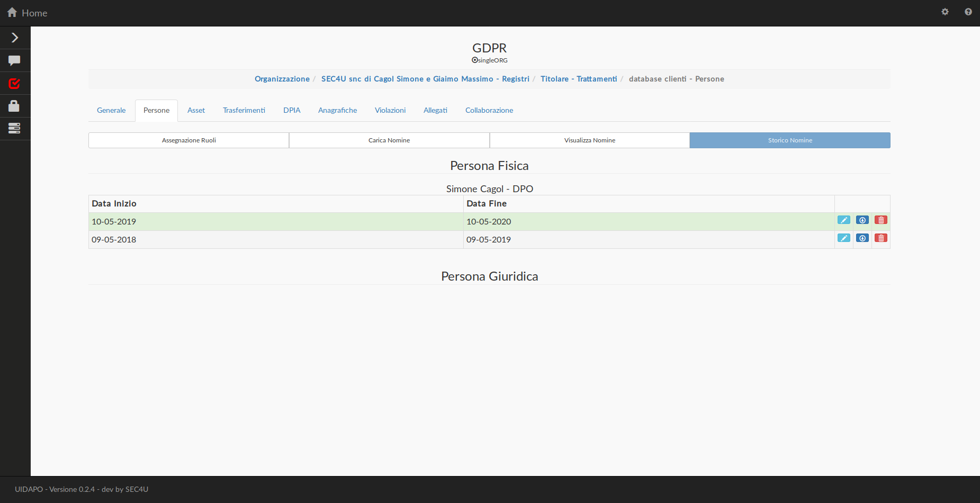Open the Collaborazione tab
Image resolution: width=980 pixels, height=503 pixels.
pos(489,110)
